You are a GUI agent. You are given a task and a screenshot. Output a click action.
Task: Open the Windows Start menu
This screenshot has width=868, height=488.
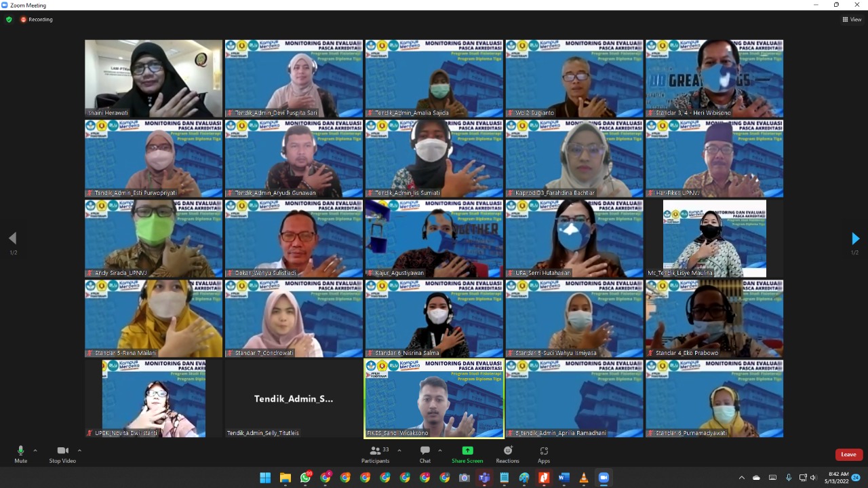(265, 478)
